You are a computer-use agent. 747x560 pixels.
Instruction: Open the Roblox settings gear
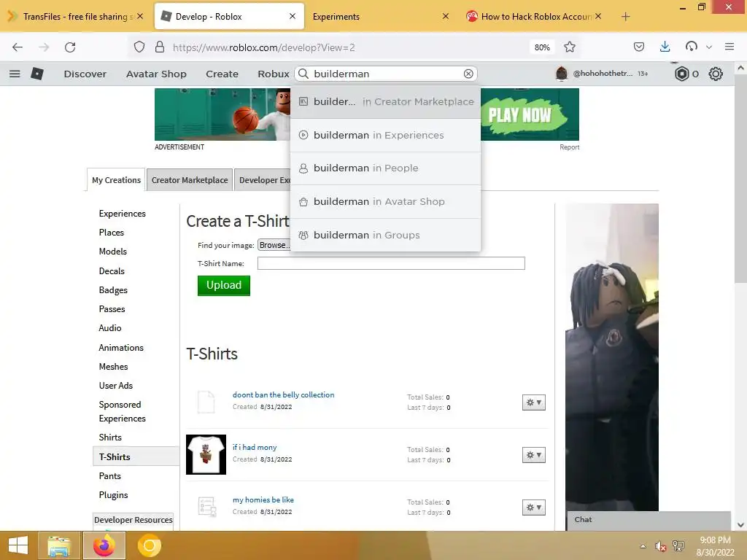pyautogui.click(x=716, y=74)
